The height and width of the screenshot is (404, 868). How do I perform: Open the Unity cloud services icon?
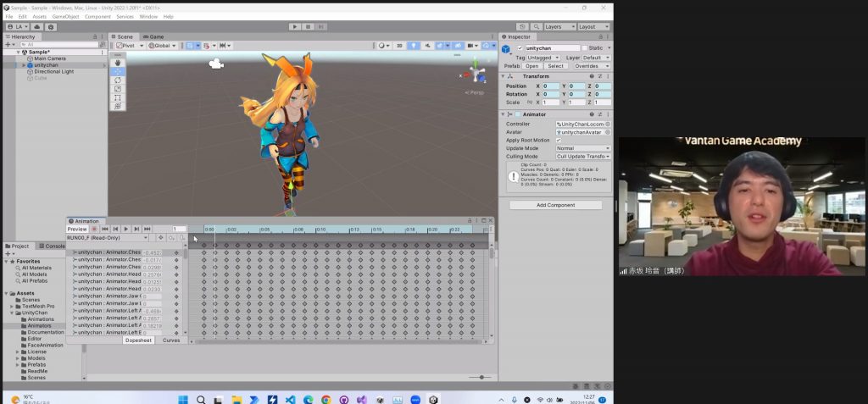tap(37, 26)
